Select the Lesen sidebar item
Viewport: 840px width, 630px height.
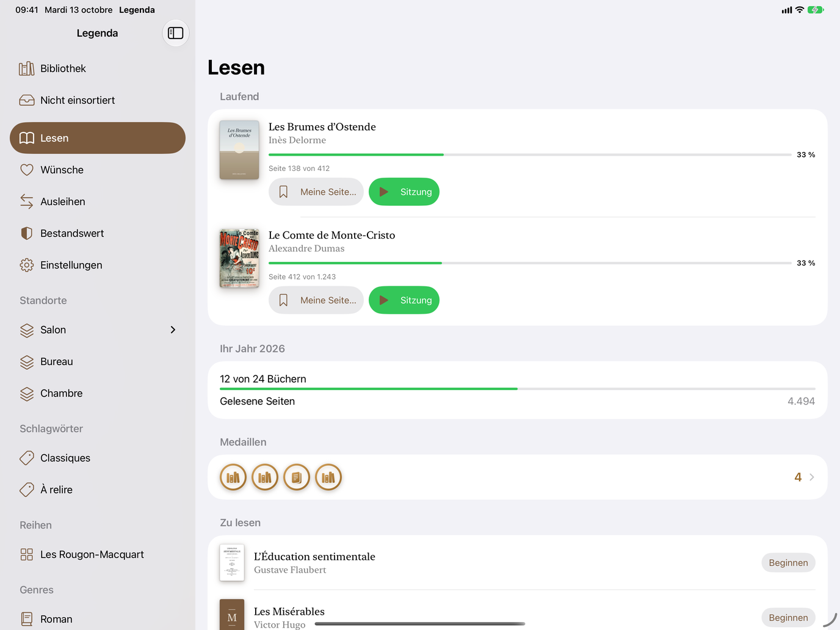(98, 138)
